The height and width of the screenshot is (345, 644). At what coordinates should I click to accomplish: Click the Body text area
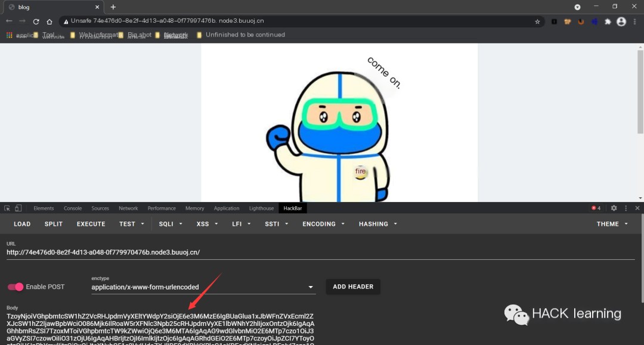click(160, 328)
